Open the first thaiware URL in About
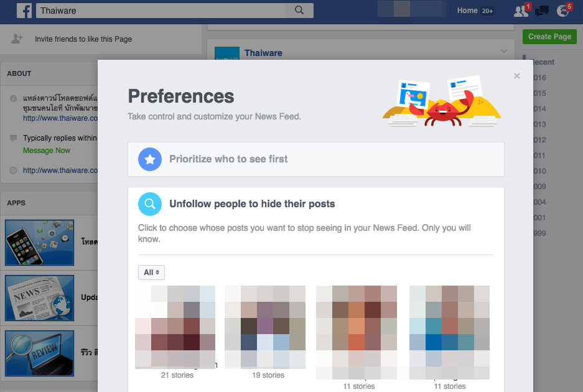The image size is (583, 392). pyautogui.click(x=60, y=118)
